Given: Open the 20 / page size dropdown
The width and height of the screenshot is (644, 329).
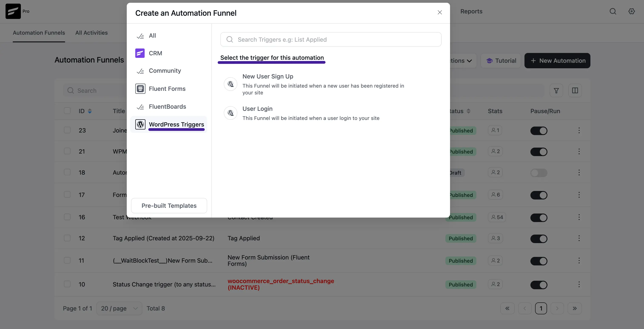Looking at the screenshot, I should coord(119,308).
